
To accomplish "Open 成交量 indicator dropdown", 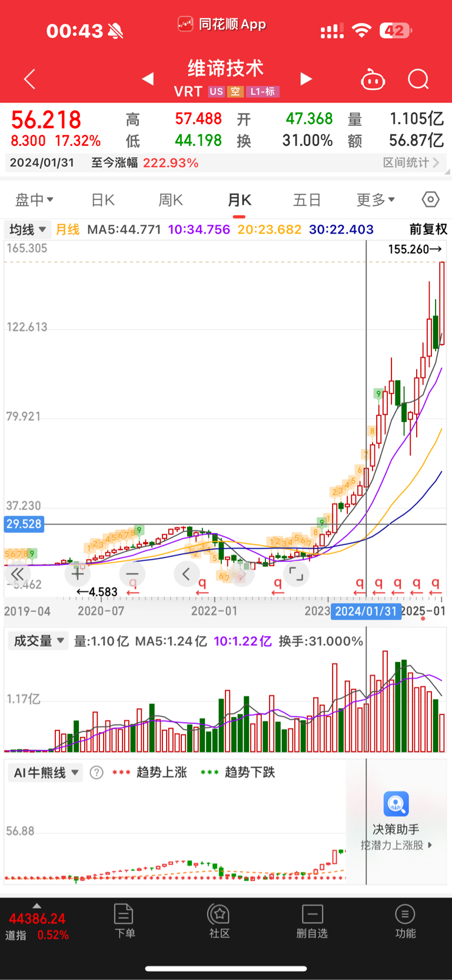I will click(x=38, y=641).
